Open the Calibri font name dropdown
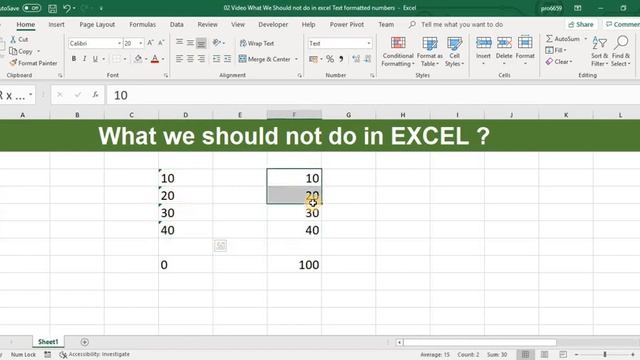The width and height of the screenshot is (640, 360). pyautogui.click(x=119, y=43)
